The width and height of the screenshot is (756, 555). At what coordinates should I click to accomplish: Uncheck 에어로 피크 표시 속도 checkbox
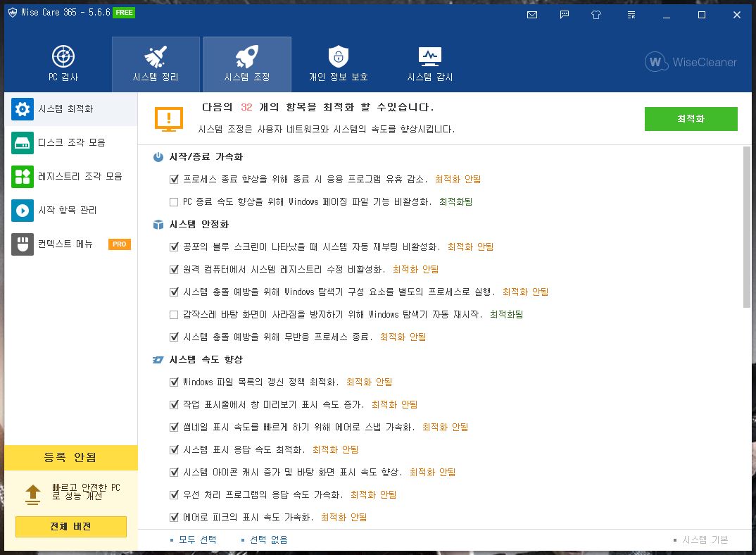tap(174, 518)
